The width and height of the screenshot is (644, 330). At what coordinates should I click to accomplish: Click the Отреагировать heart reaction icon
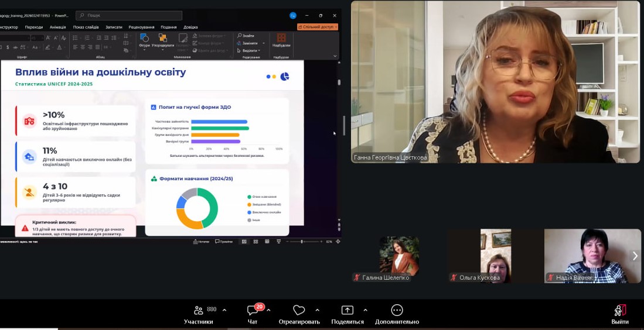[299, 311]
